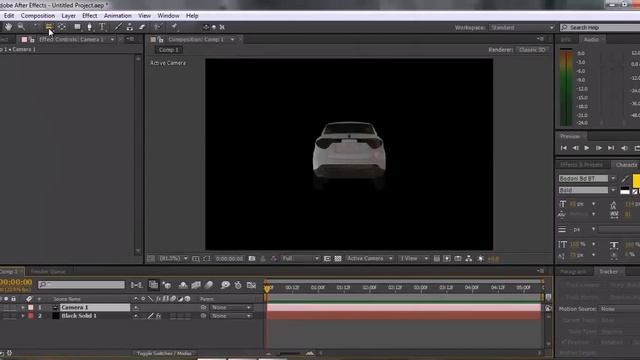Screen dimensions: 640x360
Task: Select the Horizontal Type tool
Action: click(x=102, y=27)
